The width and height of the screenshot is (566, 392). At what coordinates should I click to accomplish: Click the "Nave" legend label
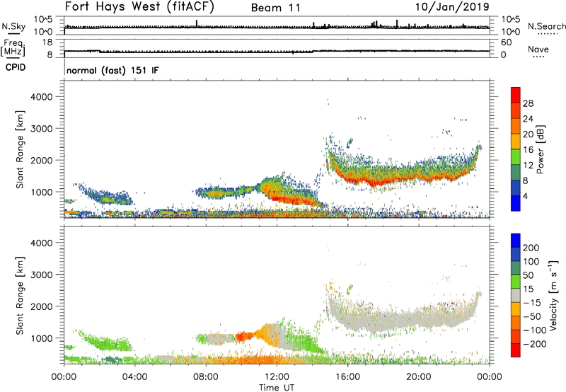(x=538, y=49)
